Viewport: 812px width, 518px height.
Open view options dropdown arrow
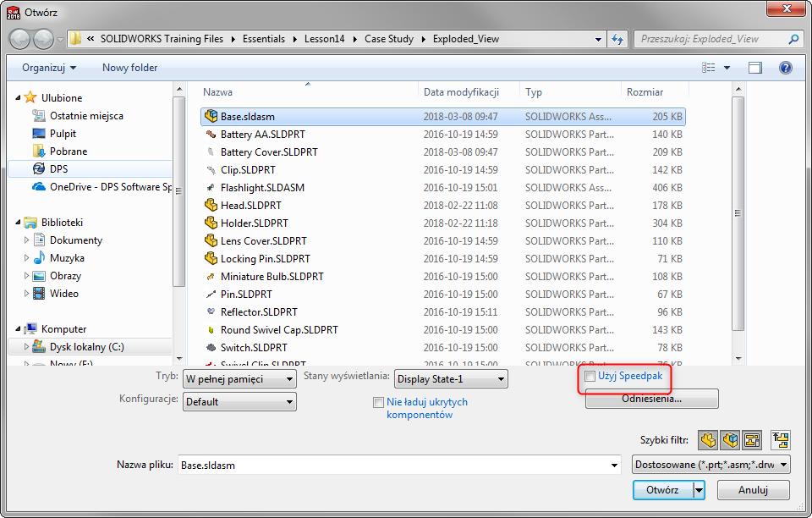tap(727, 68)
